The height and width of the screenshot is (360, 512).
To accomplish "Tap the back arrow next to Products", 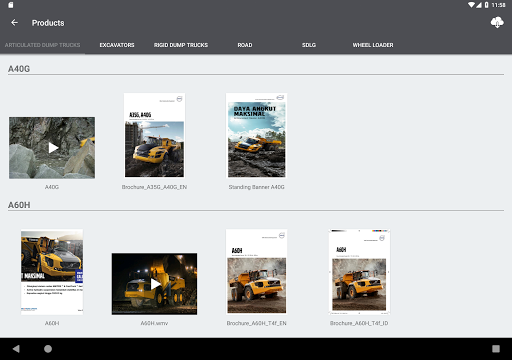I will pos(14,23).
